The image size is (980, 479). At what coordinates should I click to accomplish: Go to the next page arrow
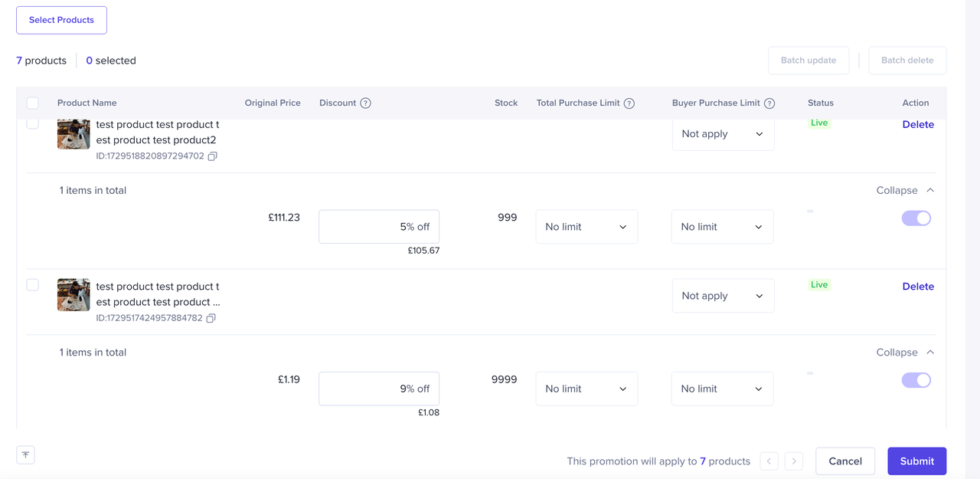click(794, 461)
